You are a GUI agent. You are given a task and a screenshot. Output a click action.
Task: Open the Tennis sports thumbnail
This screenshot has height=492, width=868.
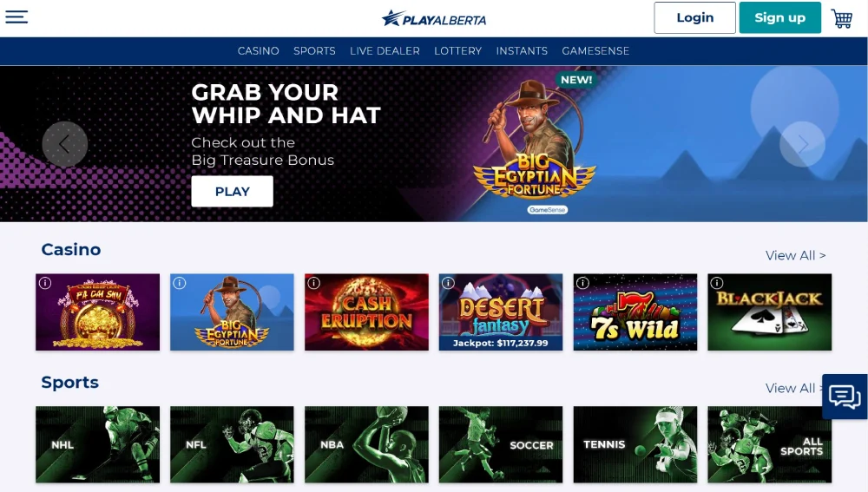click(635, 444)
